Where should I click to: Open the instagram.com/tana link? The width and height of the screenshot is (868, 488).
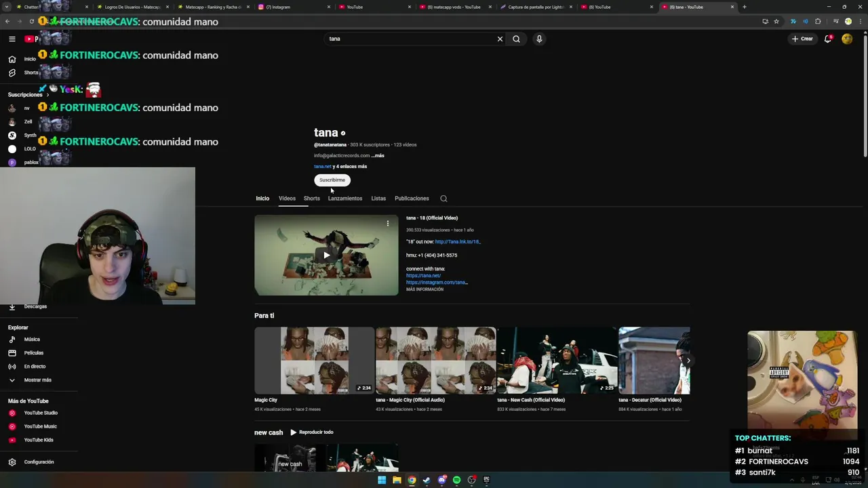(437, 283)
